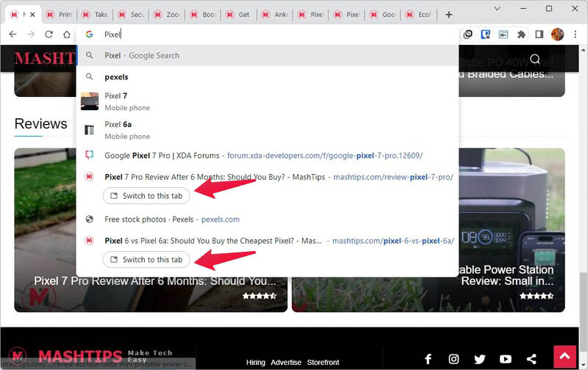Open the Storefront footer link

(323, 362)
